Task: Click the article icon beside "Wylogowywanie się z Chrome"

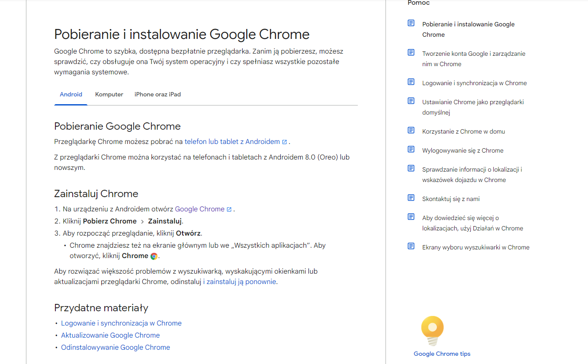Action: coord(411,149)
